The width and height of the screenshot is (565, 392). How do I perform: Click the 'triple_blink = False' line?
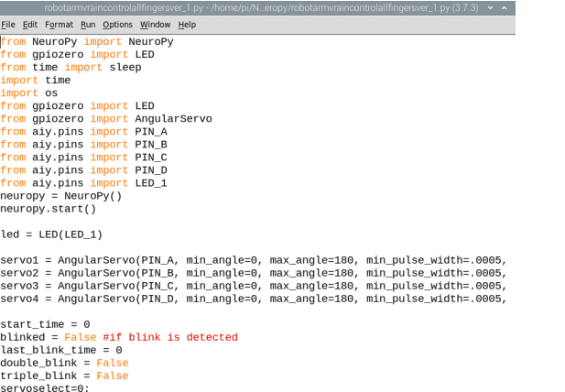pyautogui.click(x=64, y=376)
